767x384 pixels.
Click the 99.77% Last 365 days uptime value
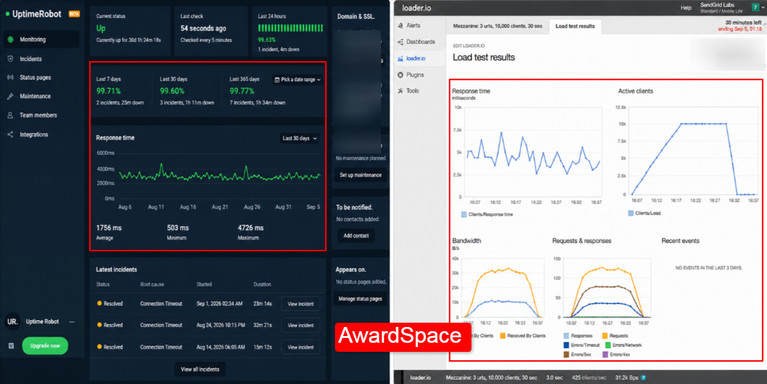(242, 91)
